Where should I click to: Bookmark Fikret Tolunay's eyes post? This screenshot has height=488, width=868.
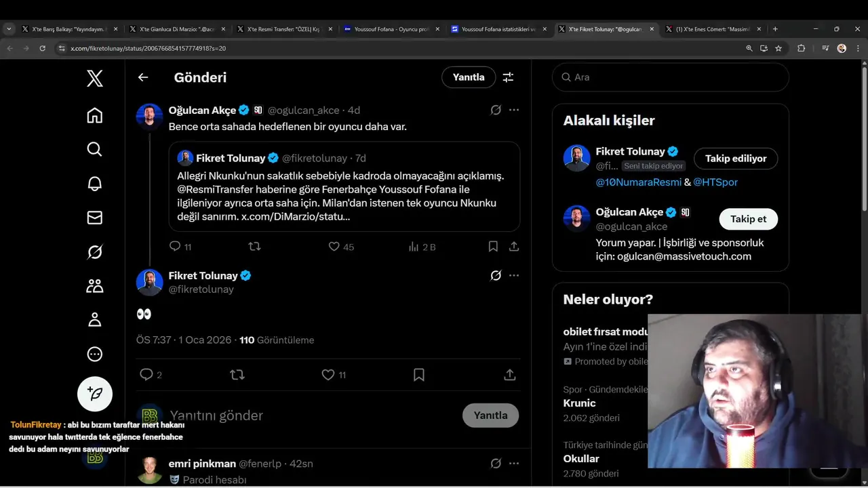(419, 375)
